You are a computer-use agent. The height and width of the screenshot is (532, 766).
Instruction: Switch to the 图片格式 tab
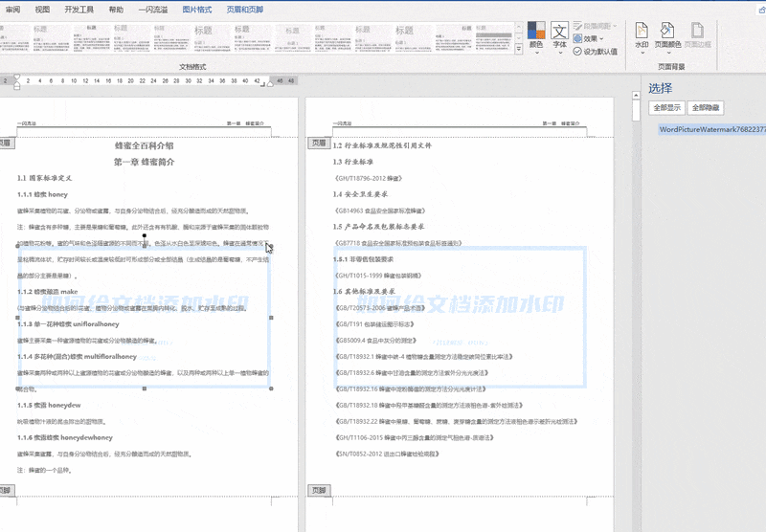click(x=197, y=9)
